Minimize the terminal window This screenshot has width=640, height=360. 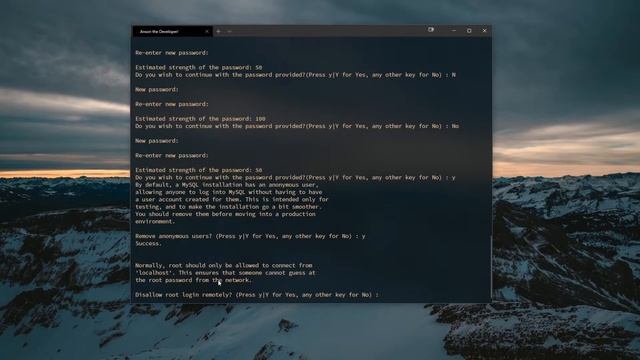(454, 31)
